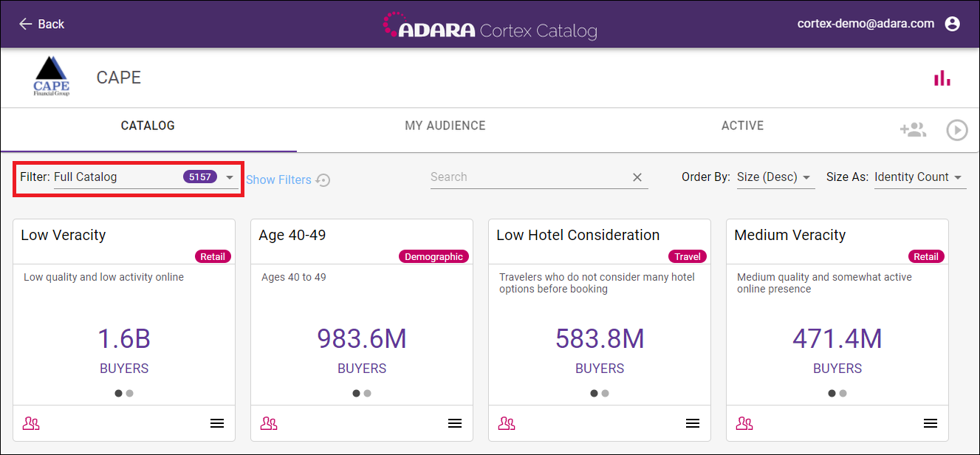Screen dimensions: 980x455
Task: Open the Low Hotel Consideration card title
Action: tap(578, 235)
